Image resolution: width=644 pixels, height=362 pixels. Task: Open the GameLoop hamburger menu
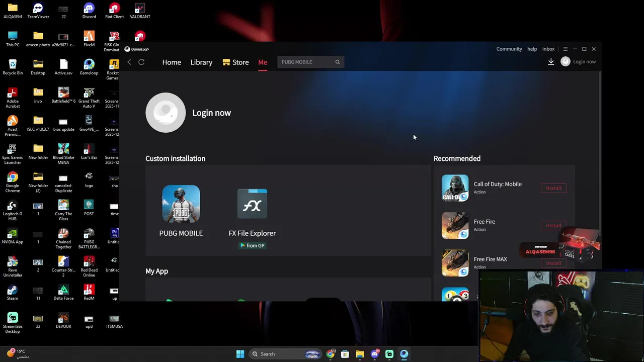click(x=566, y=49)
